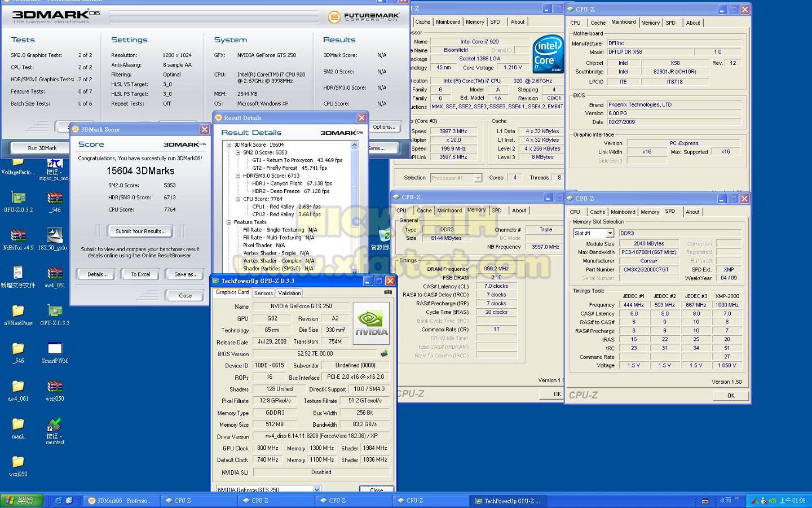Switch to the Sensors tab in GPU-Z
The image size is (812, 508).
click(263, 293)
